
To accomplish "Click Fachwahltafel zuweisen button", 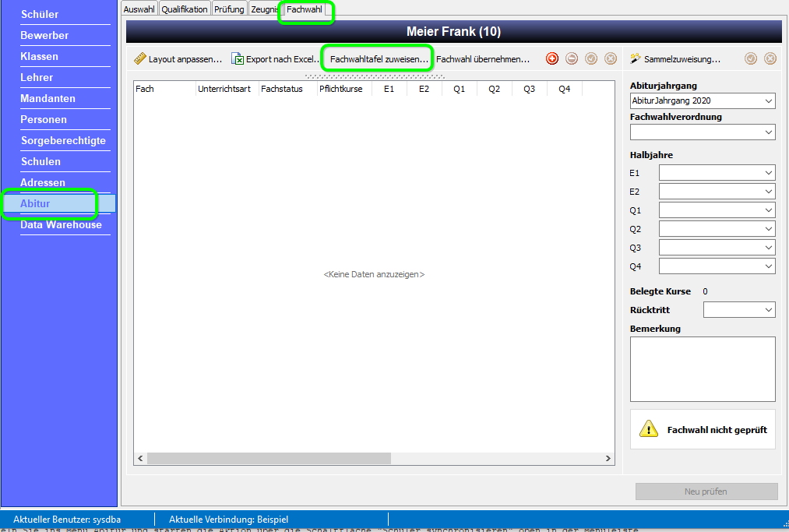I will (379, 59).
